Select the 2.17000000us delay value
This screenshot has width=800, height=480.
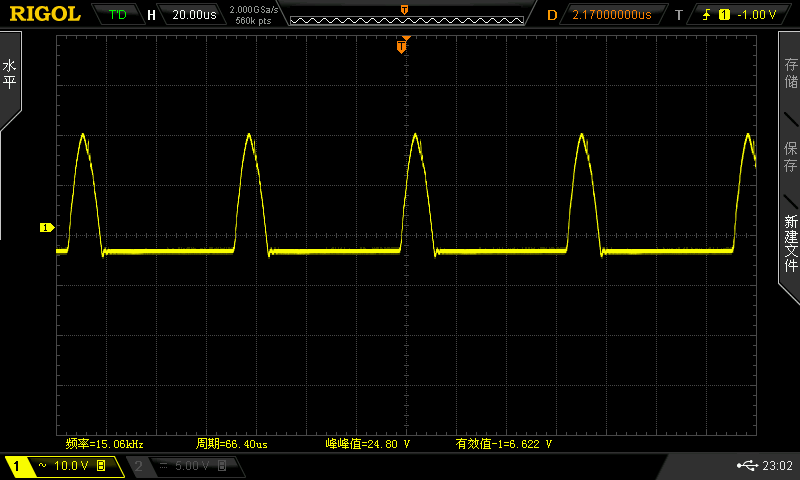coord(612,15)
